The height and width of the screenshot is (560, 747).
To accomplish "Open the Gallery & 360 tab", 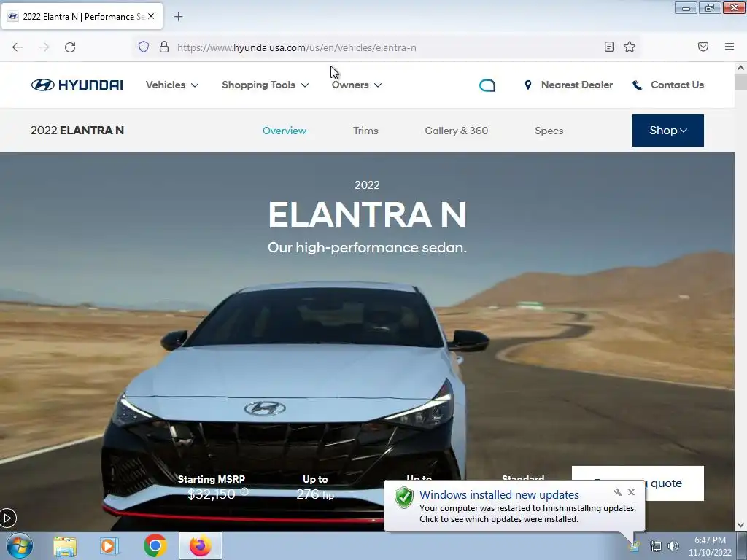I will tap(457, 131).
